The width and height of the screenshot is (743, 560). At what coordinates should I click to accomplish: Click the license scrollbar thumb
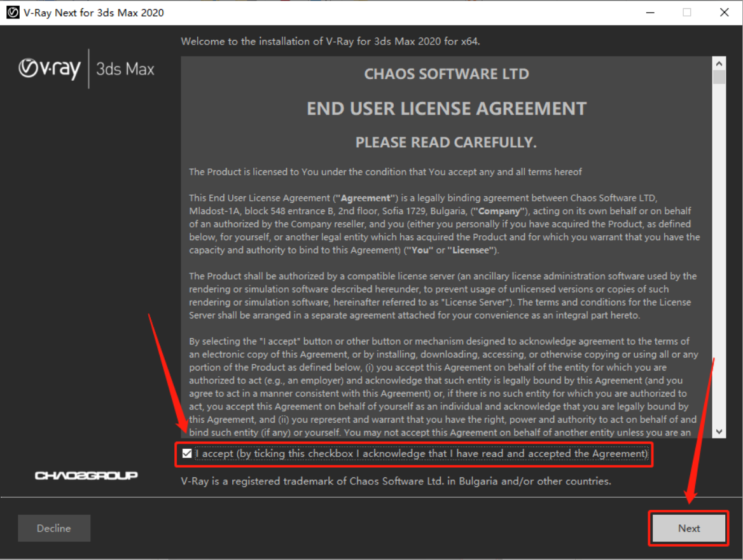pyautogui.click(x=719, y=78)
